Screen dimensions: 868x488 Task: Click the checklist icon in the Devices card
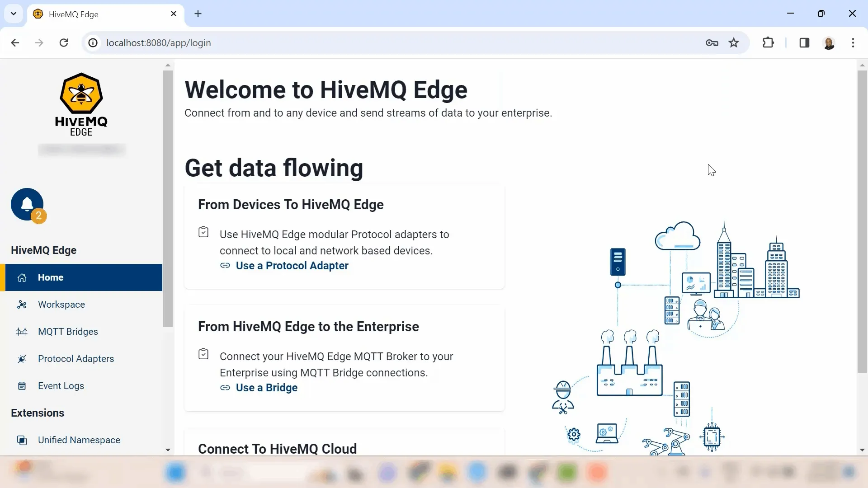tap(203, 232)
